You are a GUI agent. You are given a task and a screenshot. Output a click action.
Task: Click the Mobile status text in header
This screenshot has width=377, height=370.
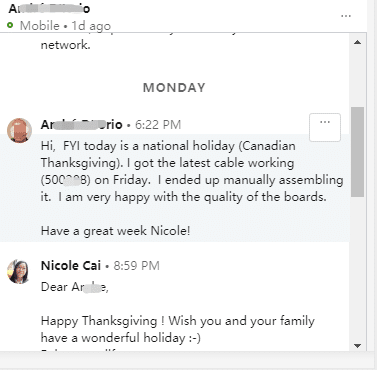point(40,26)
